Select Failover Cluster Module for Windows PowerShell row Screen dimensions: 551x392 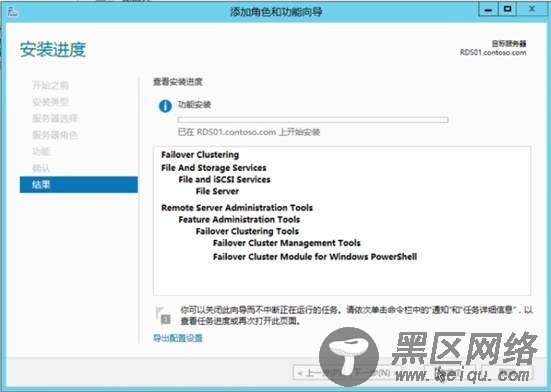coord(315,257)
